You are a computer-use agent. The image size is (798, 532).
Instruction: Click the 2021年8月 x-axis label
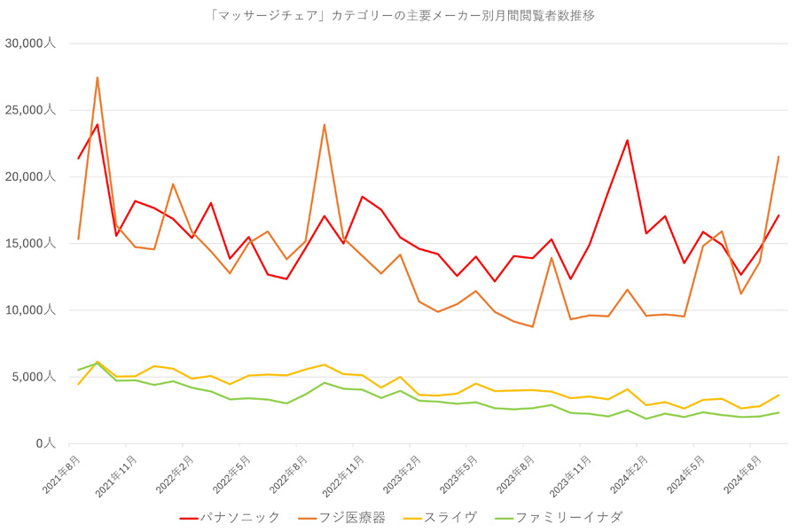coord(61,474)
